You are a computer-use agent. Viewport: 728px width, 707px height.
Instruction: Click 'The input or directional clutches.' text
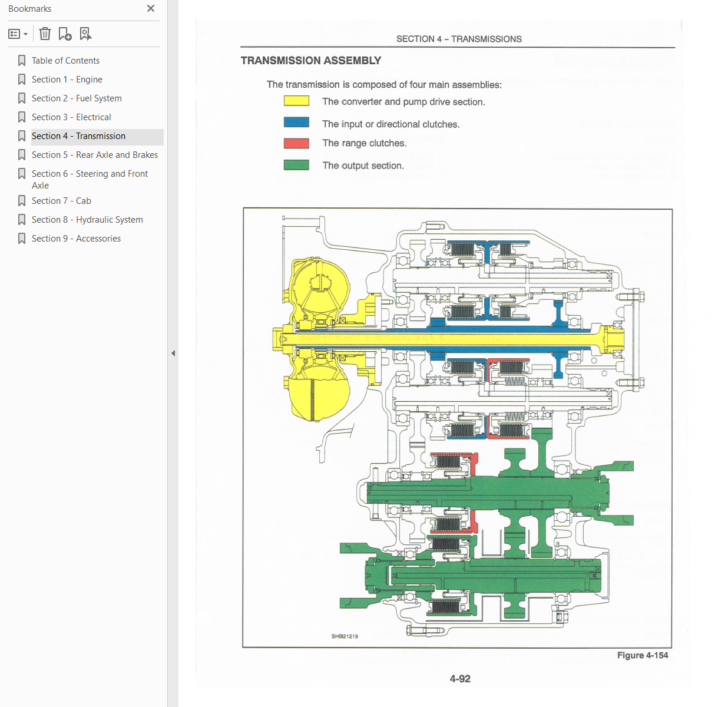[391, 124]
